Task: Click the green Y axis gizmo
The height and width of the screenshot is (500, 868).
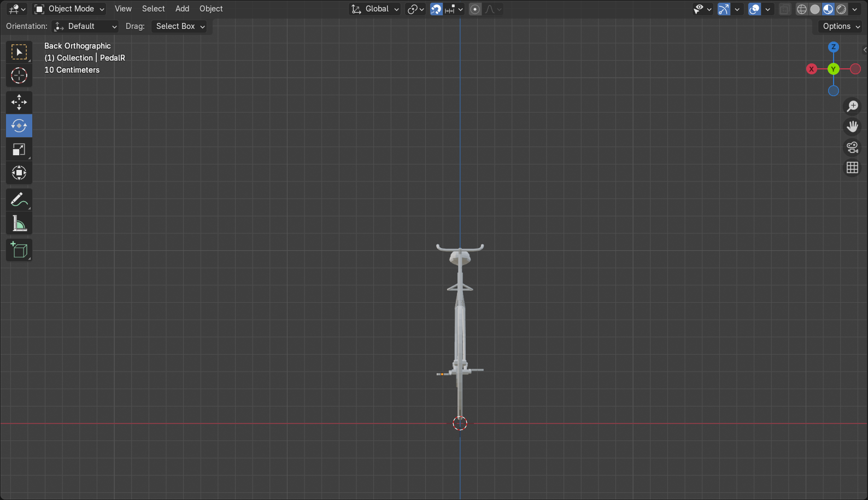Action: (834, 69)
